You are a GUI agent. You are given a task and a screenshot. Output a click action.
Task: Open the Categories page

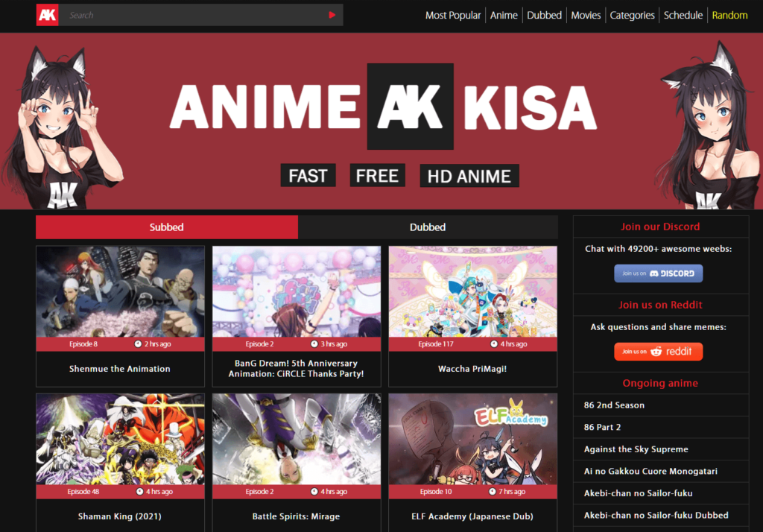[x=632, y=15]
